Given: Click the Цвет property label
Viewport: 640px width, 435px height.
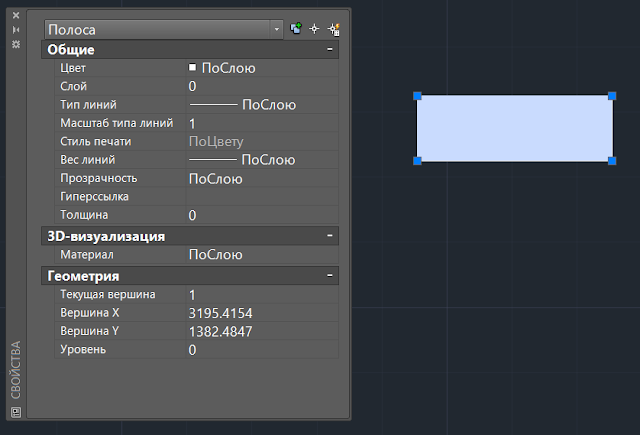Looking at the screenshot, I should (x=73, y=68).
